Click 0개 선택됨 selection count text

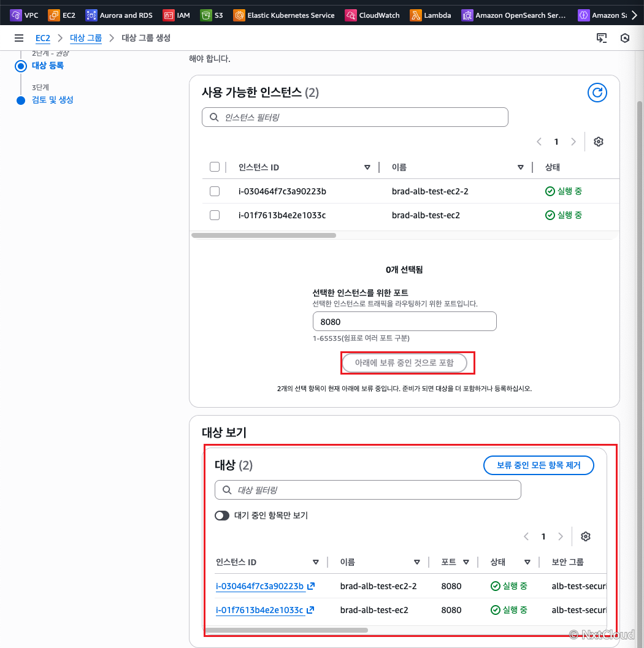(404, 270)
